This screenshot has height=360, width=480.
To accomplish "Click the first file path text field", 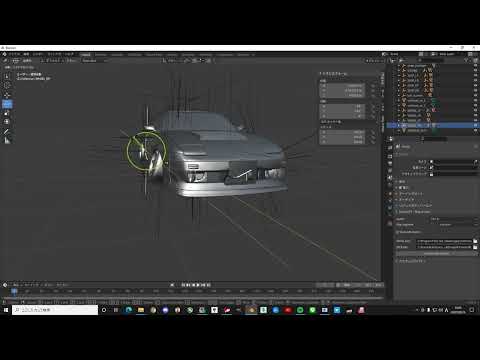I will (x=444, y=241).
